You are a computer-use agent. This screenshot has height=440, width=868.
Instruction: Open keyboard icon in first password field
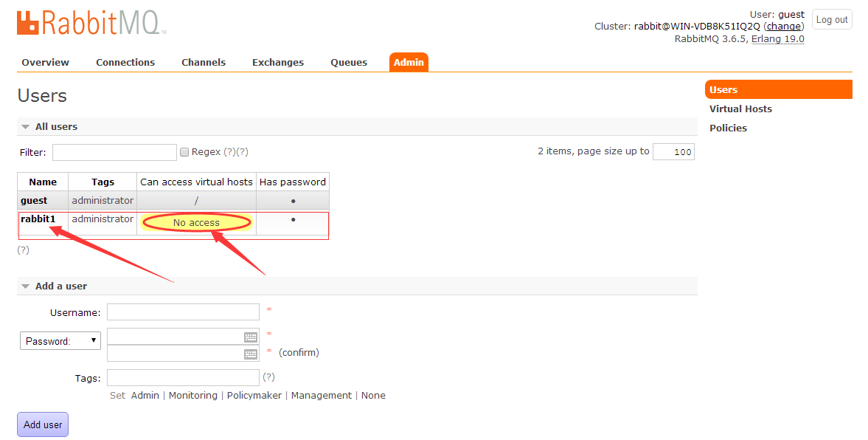tap(251, 337)
